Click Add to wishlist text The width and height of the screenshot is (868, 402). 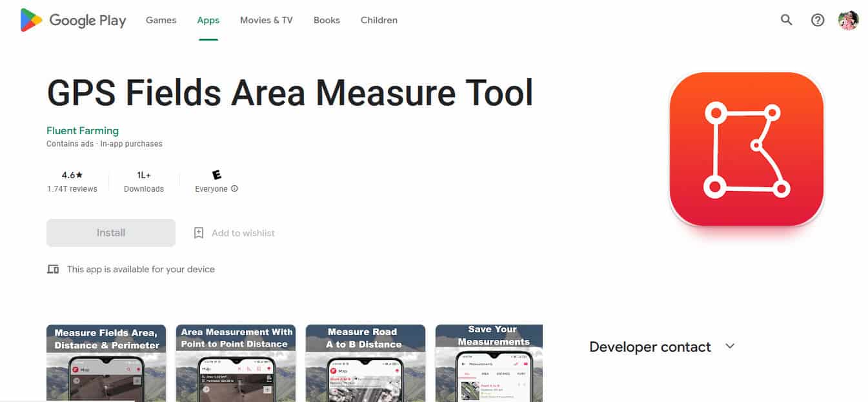(243, 233)
